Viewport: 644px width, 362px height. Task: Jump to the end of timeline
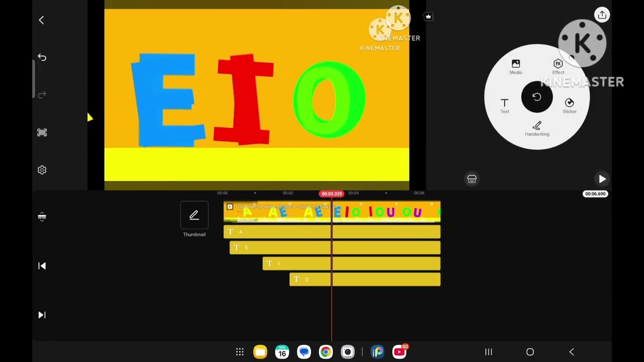(42, 315)
